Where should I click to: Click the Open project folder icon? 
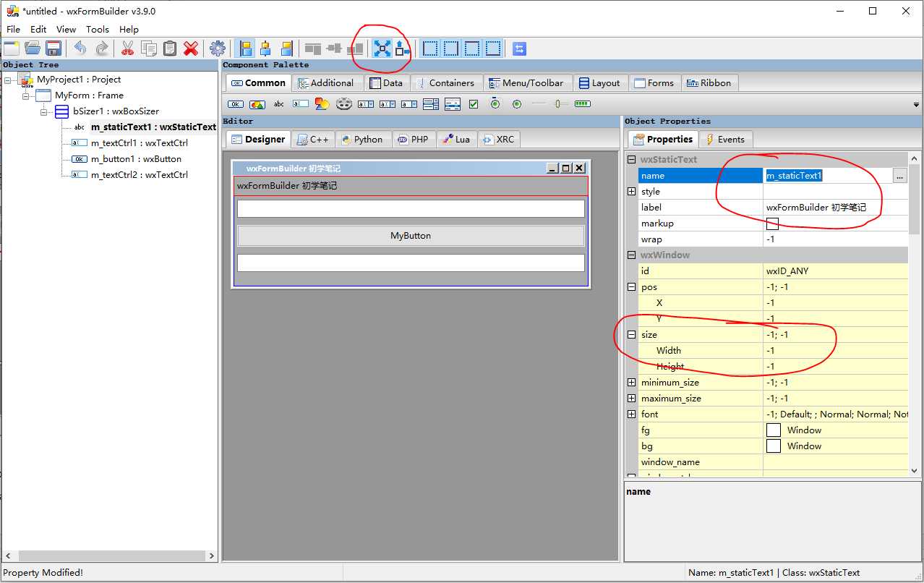33,48
